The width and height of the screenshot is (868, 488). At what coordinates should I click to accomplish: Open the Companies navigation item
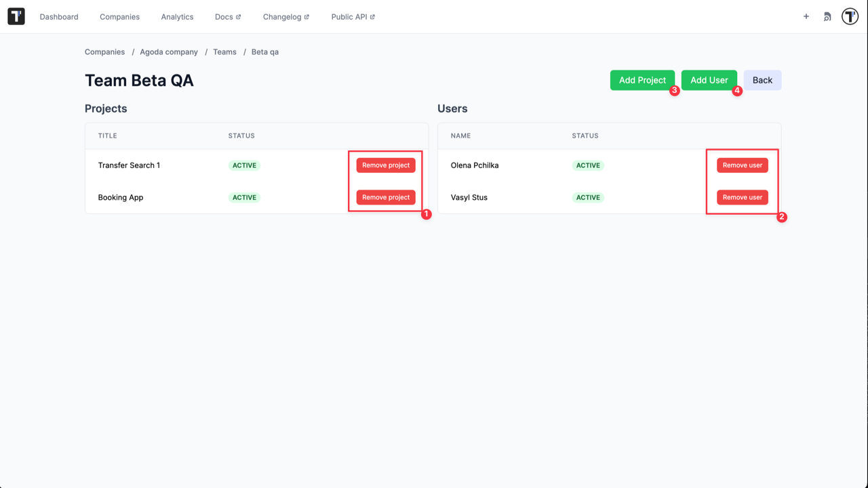[x=119, y=16]
